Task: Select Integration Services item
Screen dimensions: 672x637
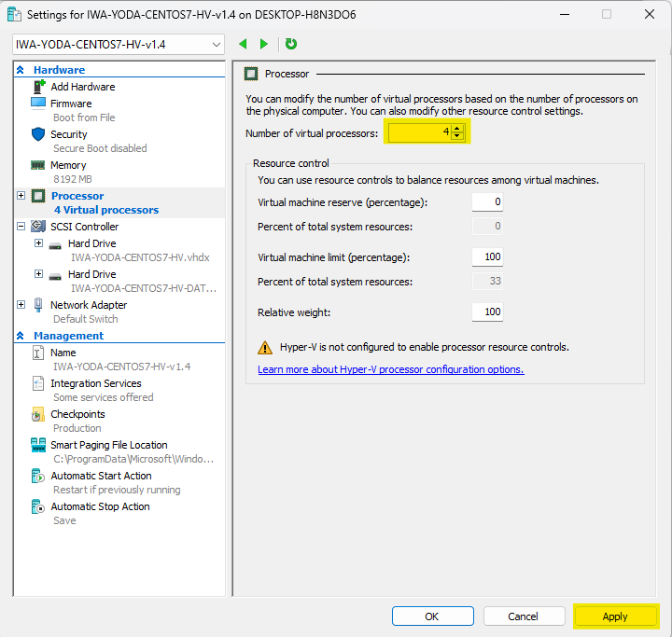Action: [96, 383]
